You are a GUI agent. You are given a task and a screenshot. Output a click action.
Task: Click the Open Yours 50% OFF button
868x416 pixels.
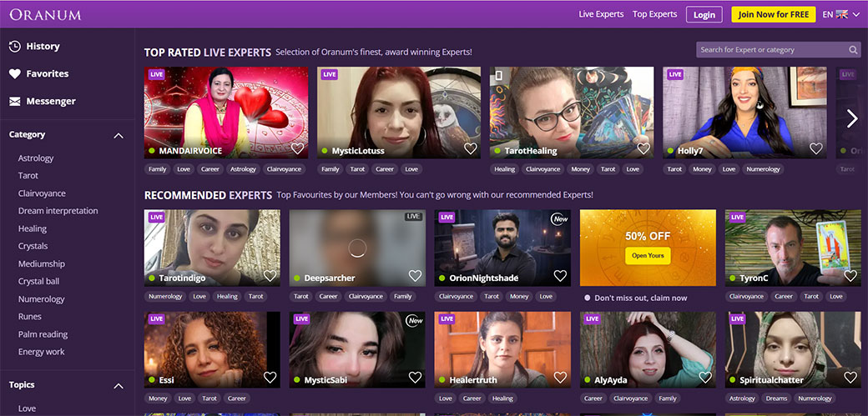point(648,256)
